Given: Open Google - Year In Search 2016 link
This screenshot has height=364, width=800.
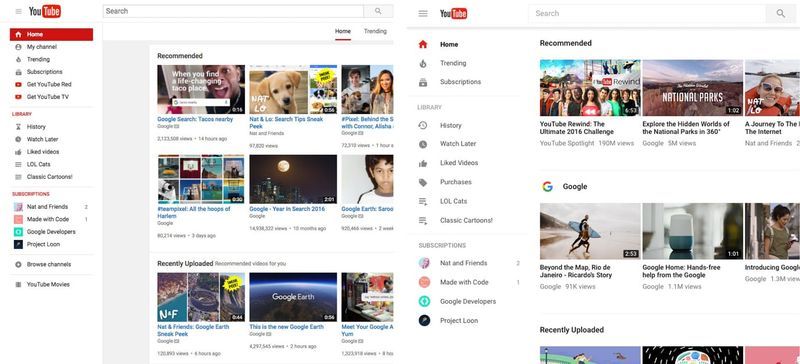Looking at the screenshot, I should click(287, 209).
